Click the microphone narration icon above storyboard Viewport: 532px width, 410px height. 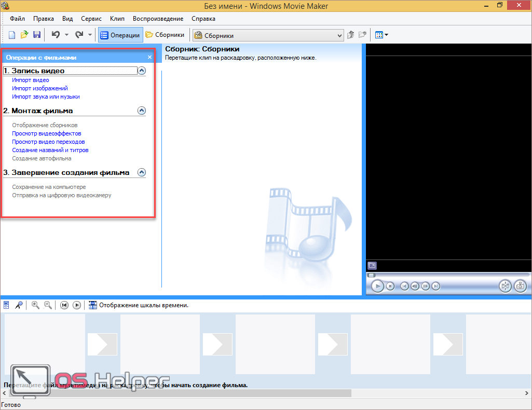coord(19,305)
